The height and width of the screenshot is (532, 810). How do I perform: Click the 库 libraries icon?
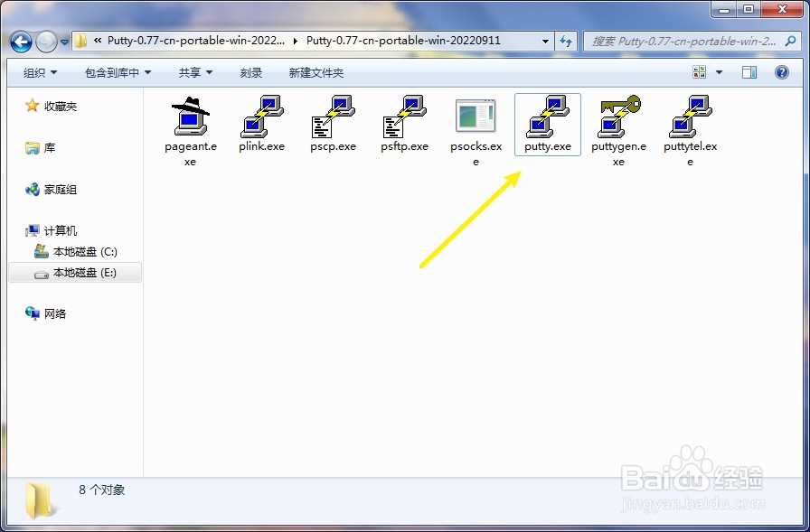tap(32, 148)
